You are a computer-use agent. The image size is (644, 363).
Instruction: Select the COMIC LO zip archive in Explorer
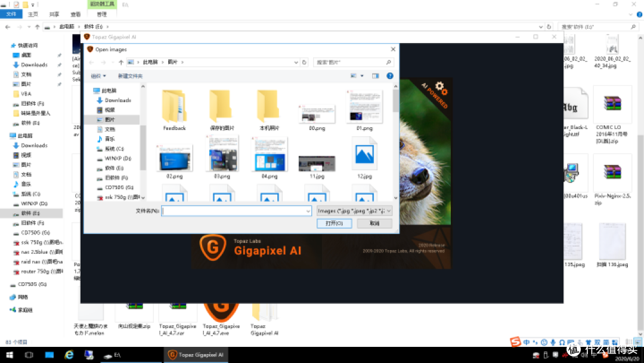pos(612,116)
